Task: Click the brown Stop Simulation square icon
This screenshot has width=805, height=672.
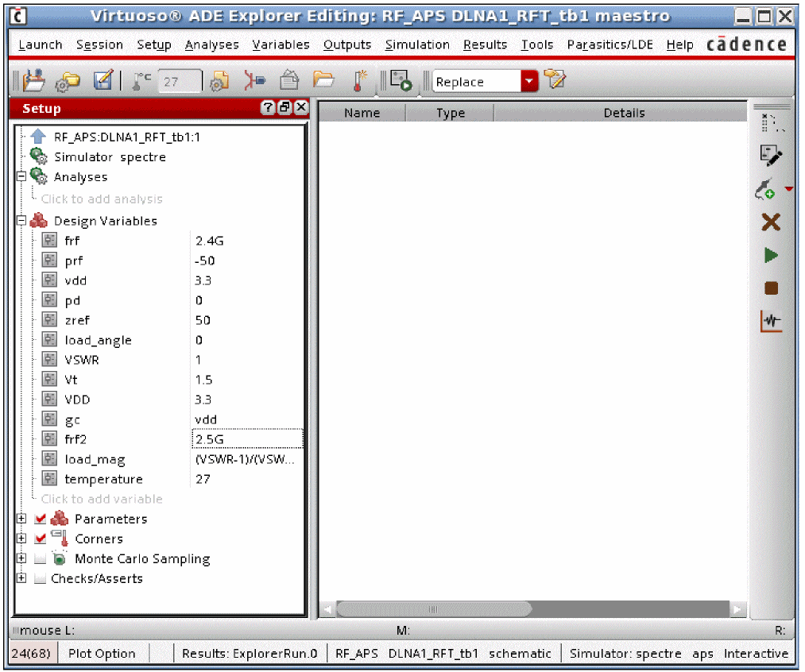Action: (x=770, y=288)
